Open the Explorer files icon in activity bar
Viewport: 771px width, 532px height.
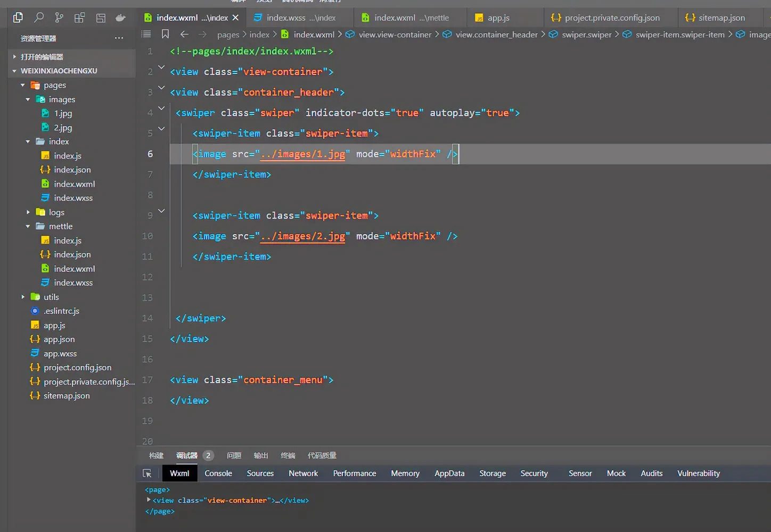[18, 18]
